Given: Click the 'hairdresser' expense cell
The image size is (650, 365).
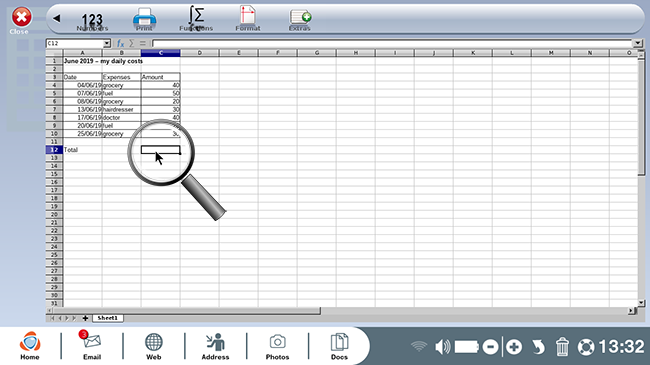Looking at the screenshot, I should tap(121, 109).
